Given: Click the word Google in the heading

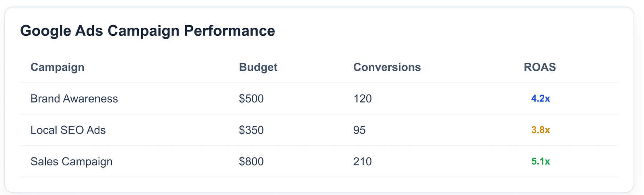Looking at the screenshot, I should pyautogui.click(x=45, y=31).
